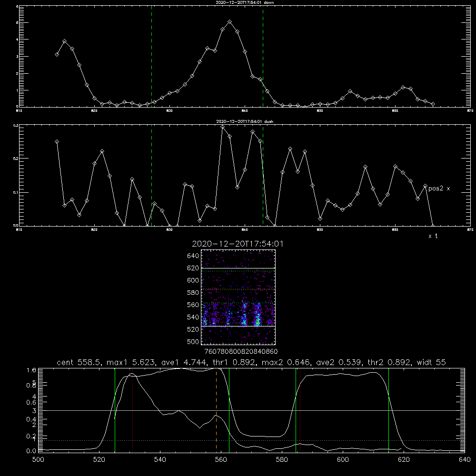Click '640' on the heatmap's y-axis

coord(193,256)
